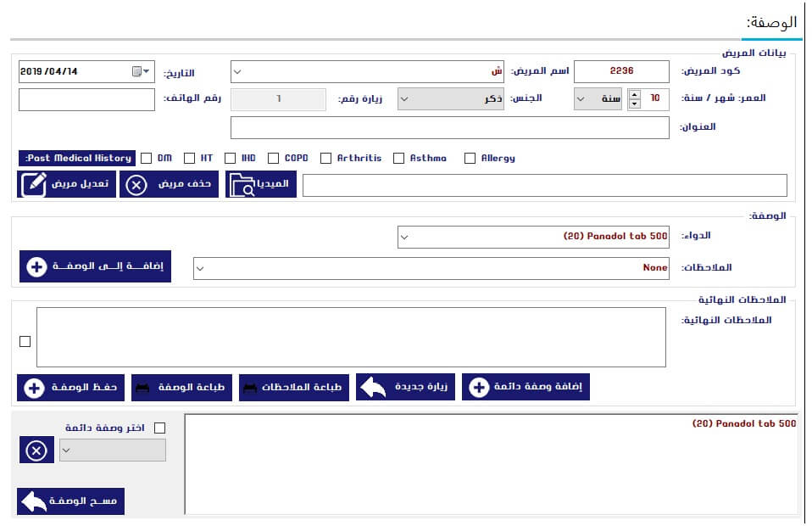The height and width of the screenshot is (526, 812).
Task: Click the circled X icon on حذف مريض
Action: point(136,184)
